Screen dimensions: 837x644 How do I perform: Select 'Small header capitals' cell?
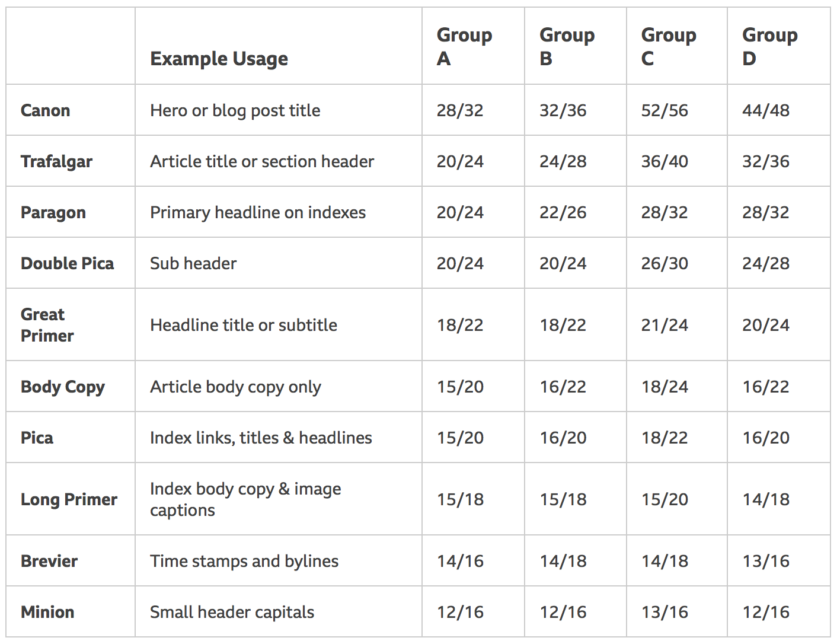pos(232,612)
